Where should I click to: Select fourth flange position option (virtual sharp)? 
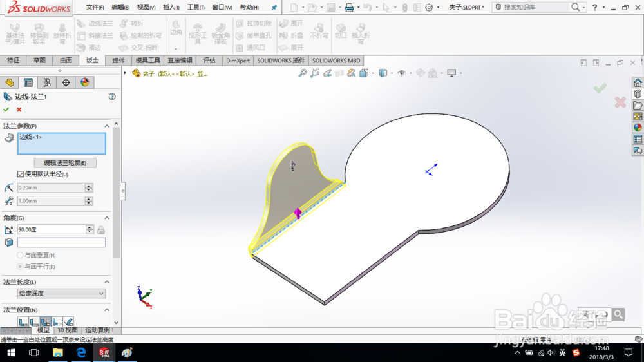(x=57, y=321)
